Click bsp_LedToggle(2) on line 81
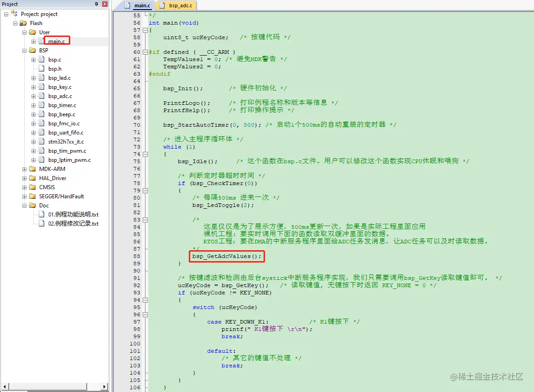The height and width of the screenshot is (392, 534). (x=223, y=205)
